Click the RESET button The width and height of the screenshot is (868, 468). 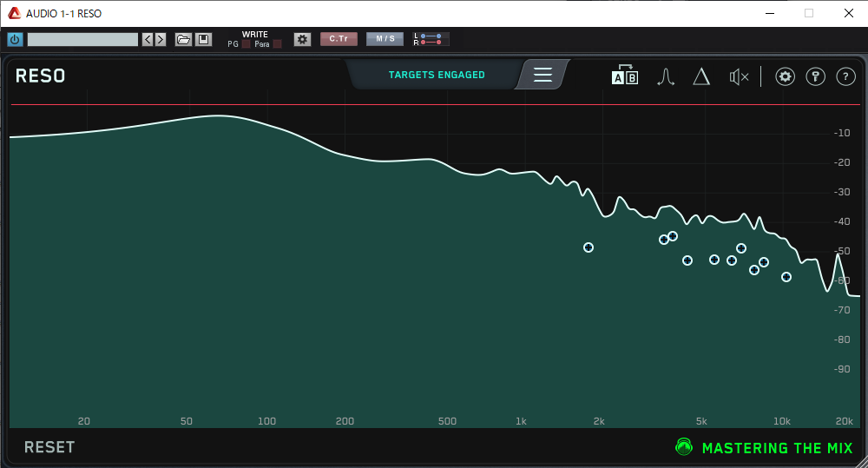tap(49, 447)
